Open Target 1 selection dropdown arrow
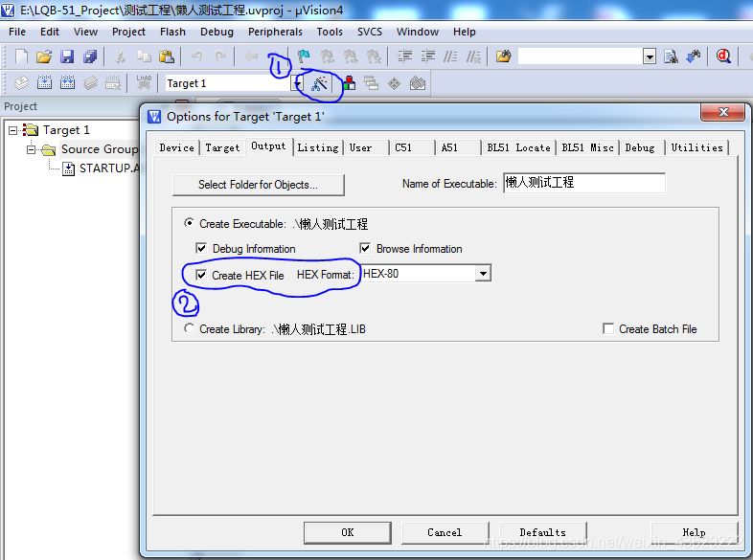 point(297,84)
